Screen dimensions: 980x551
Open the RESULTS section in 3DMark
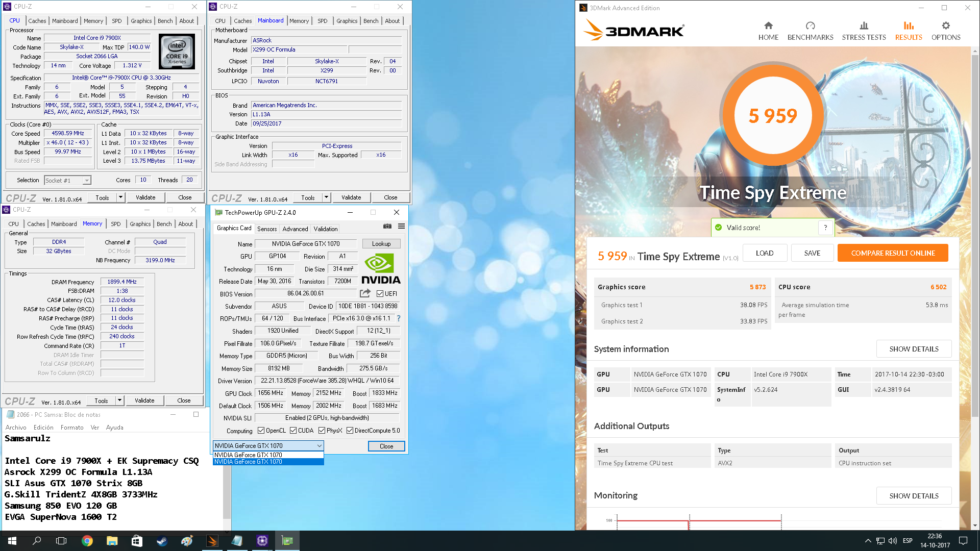[909, 31]
